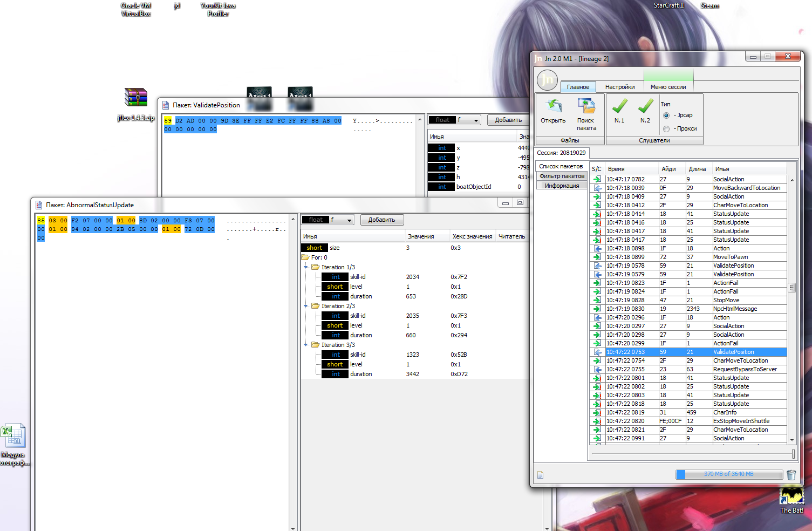Click arrow icon of ExStopMoveInShuttle row
The width and height of the screenshot is (812, 531).
pos(597,421)
